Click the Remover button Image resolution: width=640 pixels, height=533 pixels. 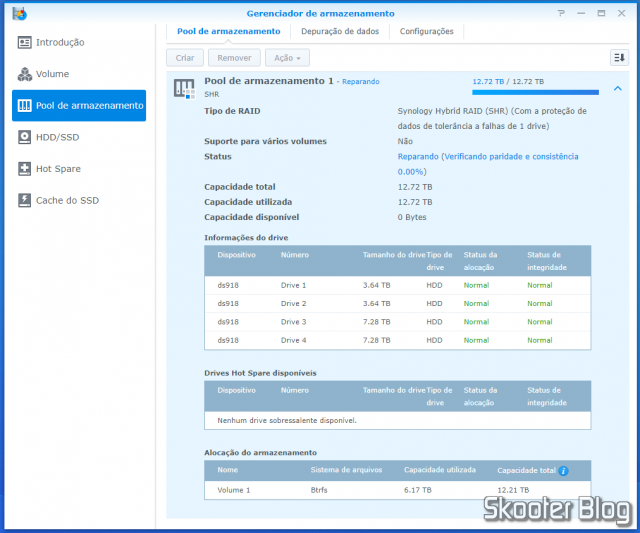(234, 58)
